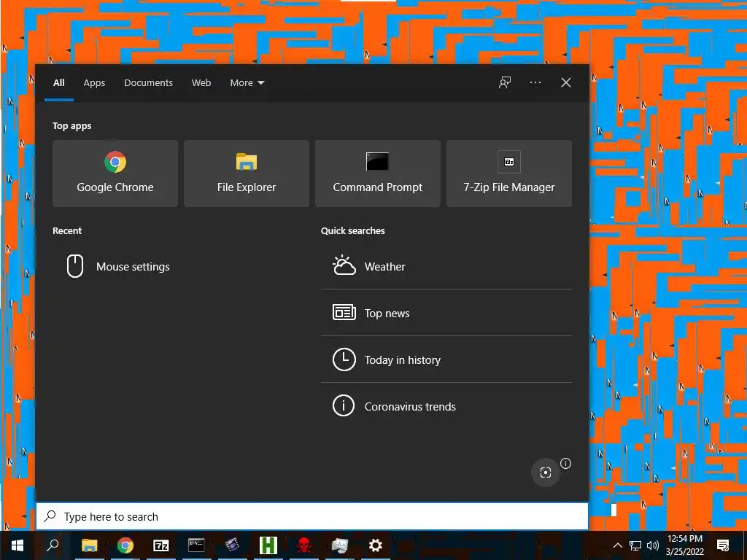Open File Explorer tile in Top apps
Screen dimensions: 747x560
(247, 174)
